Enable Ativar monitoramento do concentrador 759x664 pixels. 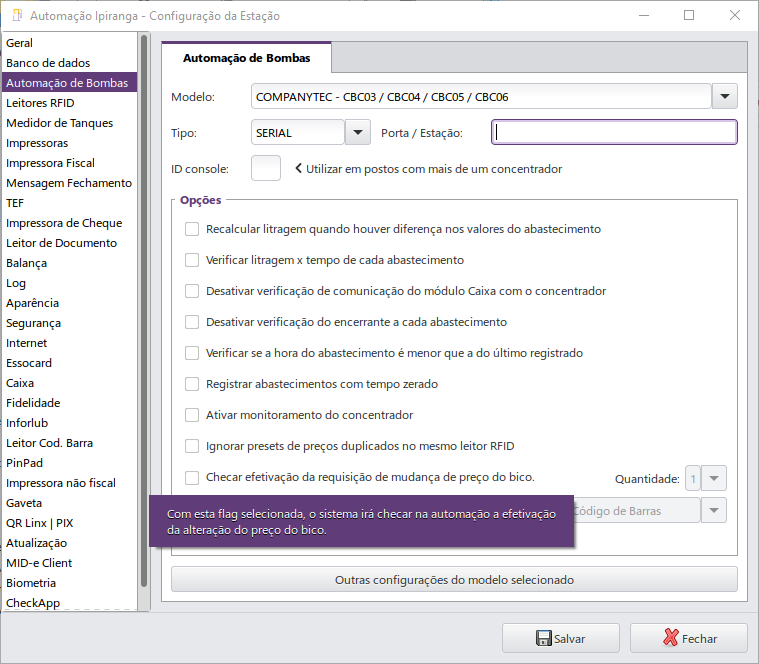[x=192, y=415]
